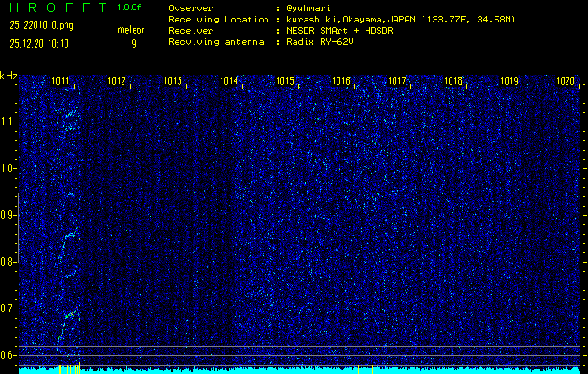Click the kHz axis unit label
Image resolution: width=588 pixels, height=374 pixels.
point(8,76)
